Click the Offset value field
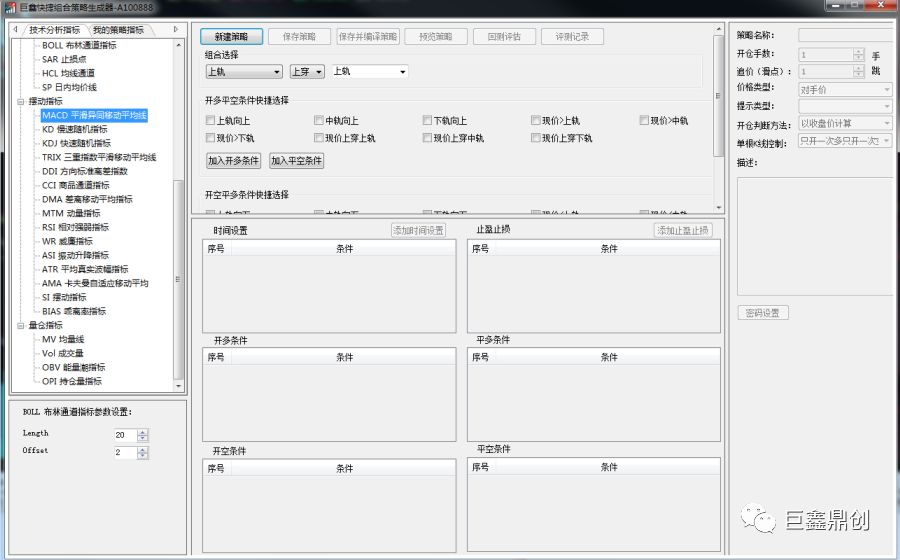 click(126, 453)
